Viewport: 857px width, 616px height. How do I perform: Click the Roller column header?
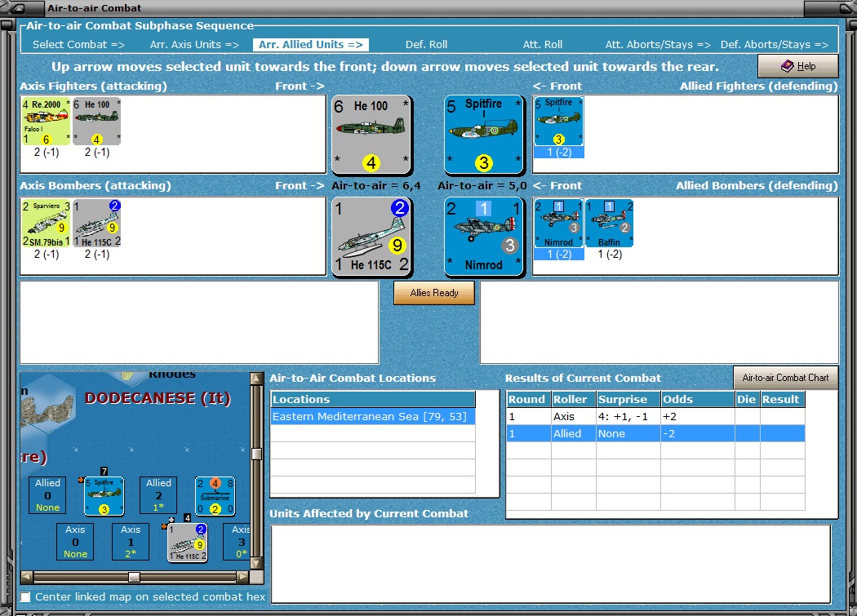[573, 399]
